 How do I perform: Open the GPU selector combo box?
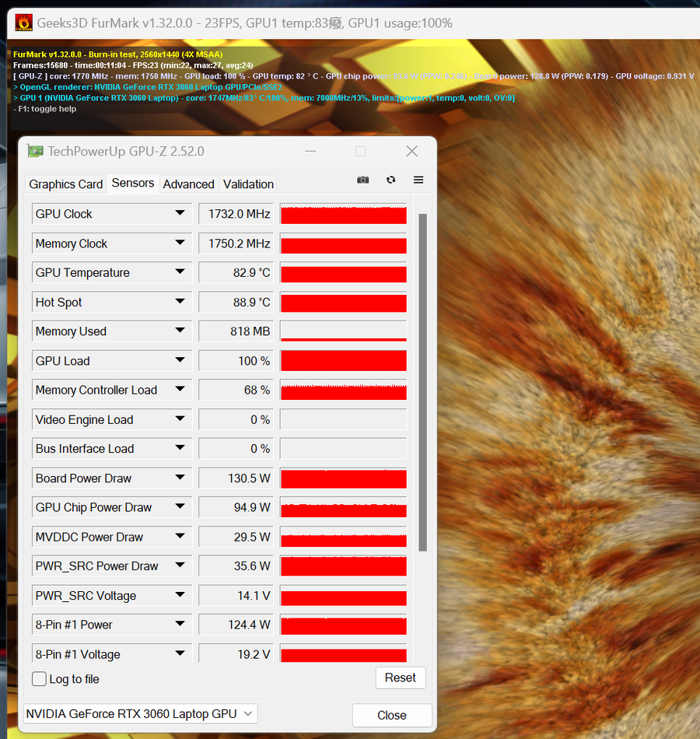tap(141, 713)
